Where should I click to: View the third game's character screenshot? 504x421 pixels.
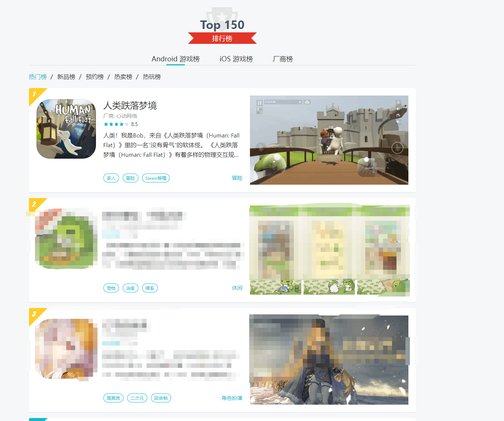tap(329, 360)
